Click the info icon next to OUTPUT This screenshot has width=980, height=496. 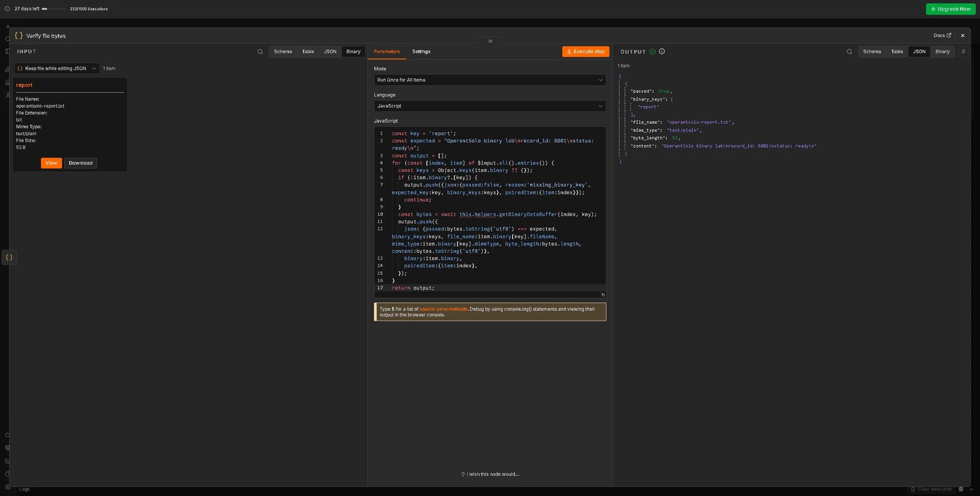pyautogui.click(x=661, y=52)
